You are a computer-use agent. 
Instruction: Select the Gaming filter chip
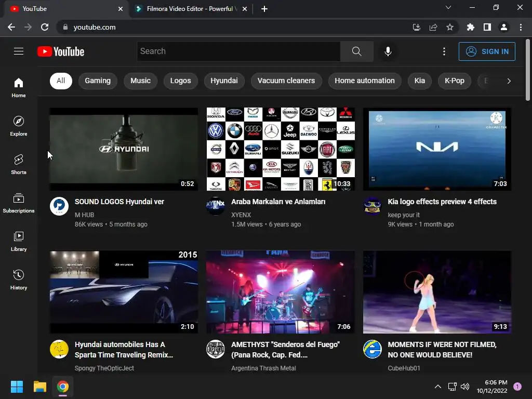(98, 81)
